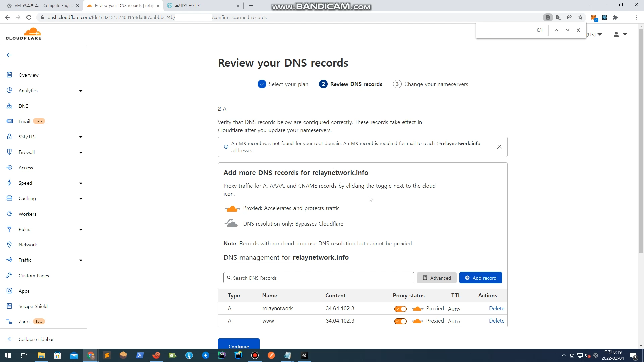Image resolution: width=644 pixels, height=362 pixels.
Task: Click the Cloudflare logo
Action: [23, 34]
